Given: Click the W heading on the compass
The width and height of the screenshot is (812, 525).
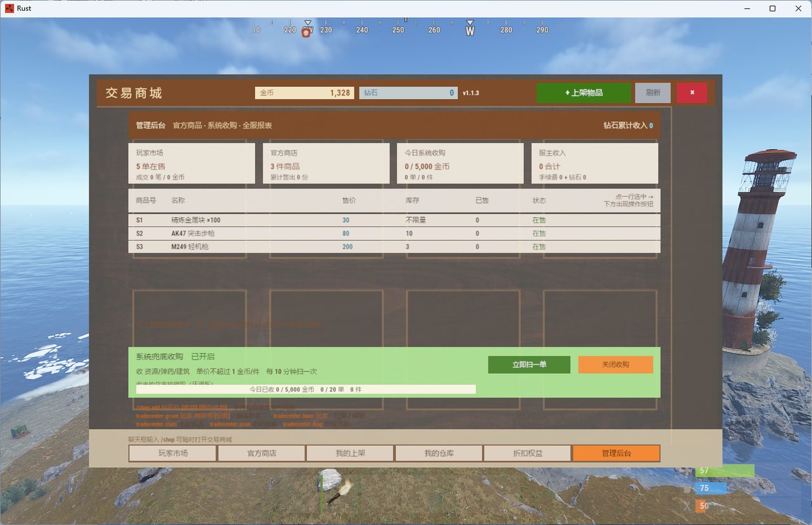Looking at the screenshot, I should click(x=470, y=30).
